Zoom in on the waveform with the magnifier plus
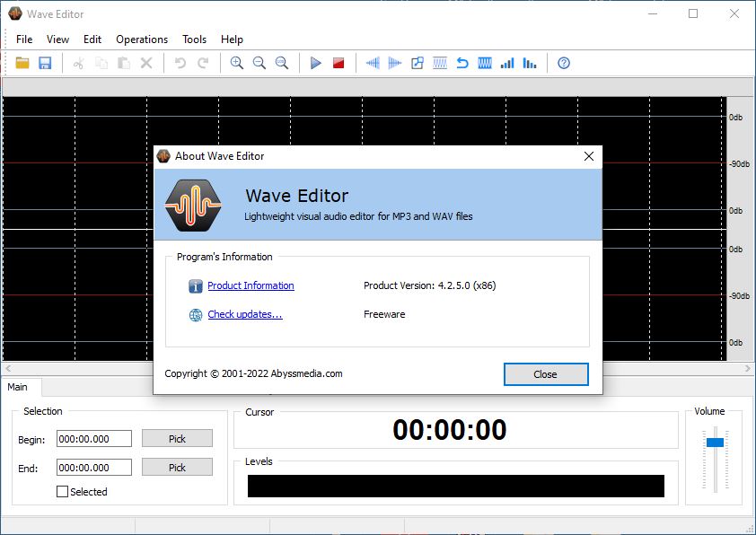The width and height of the screenshot is (756, 535). (x=237, y=63)
